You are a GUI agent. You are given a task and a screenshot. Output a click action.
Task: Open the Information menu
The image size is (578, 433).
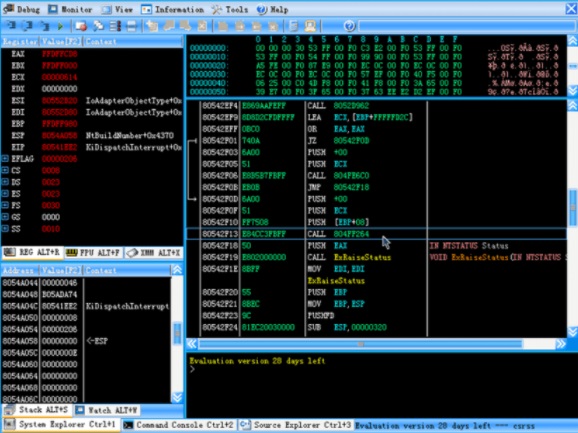[x=173, y=9]
